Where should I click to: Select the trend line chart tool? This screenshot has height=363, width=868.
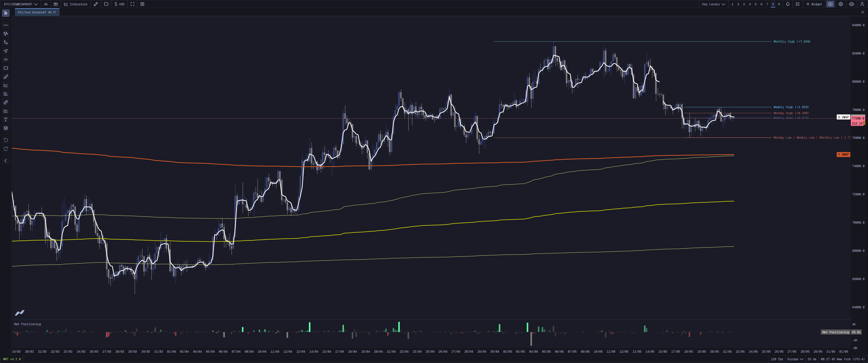pos(6,85)
